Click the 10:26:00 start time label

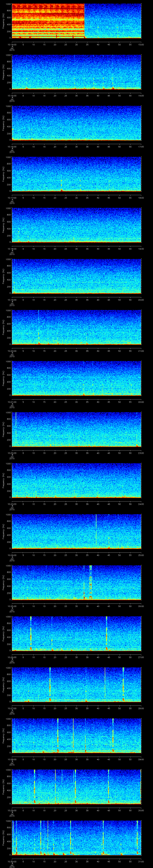coord(12,657)
